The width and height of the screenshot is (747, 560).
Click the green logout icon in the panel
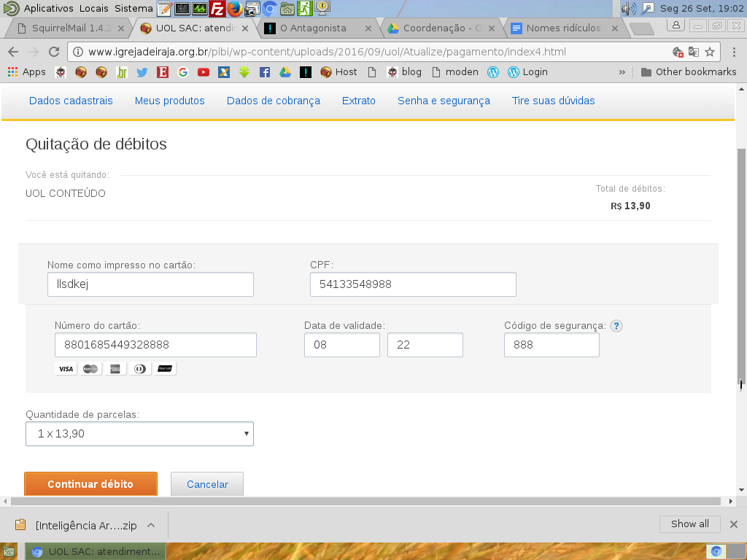coord(304,8)
